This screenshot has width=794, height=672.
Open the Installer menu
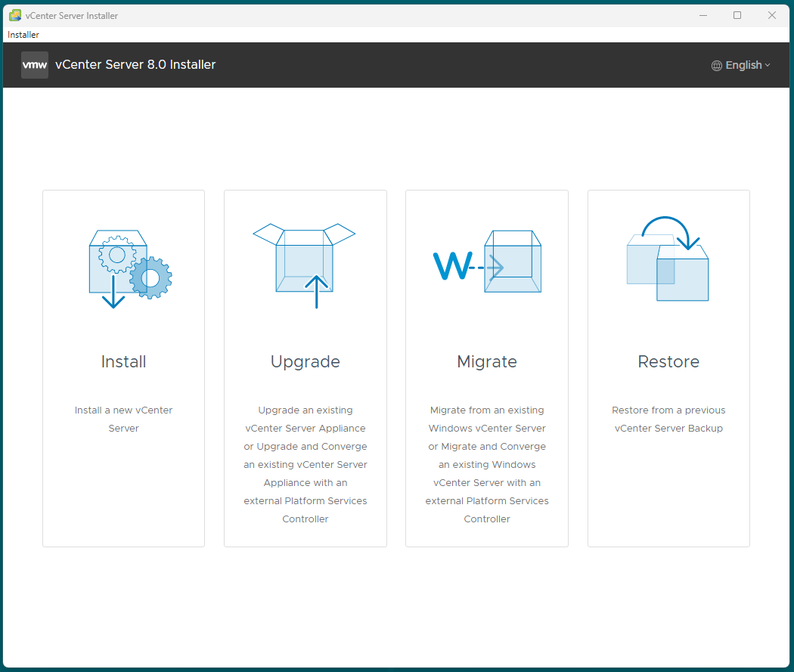(x=23, y=35)
